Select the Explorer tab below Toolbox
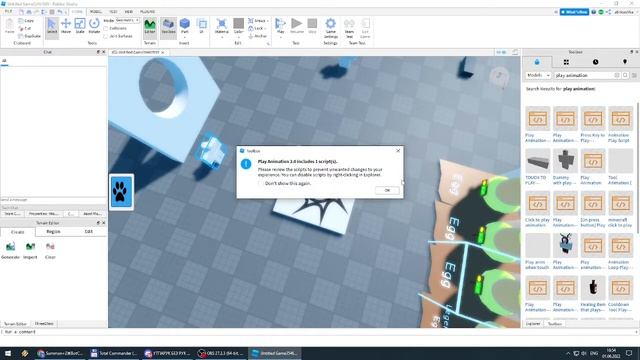The image size is (640, 360). tap(533, 324)
